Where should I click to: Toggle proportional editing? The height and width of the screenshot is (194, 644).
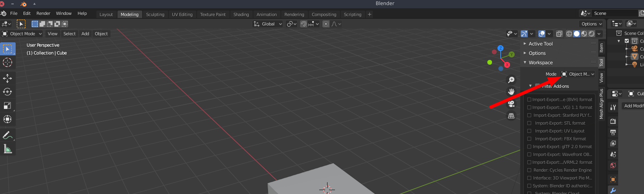click(x=326, y=24)
